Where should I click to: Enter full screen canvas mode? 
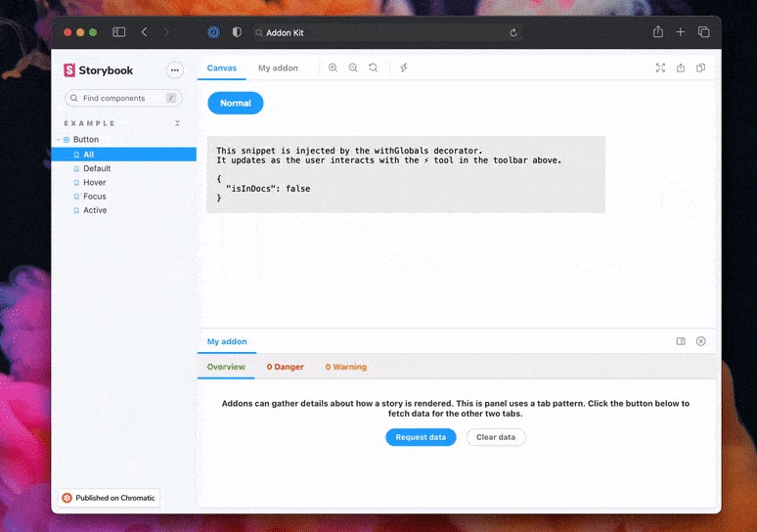660,68
